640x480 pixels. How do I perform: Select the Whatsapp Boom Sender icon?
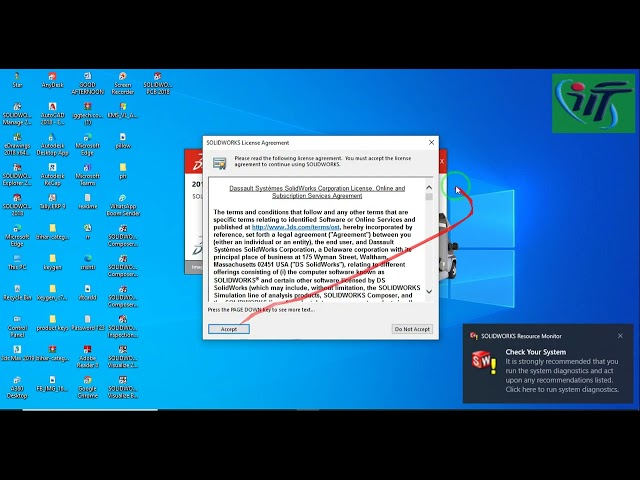(122, 204)
